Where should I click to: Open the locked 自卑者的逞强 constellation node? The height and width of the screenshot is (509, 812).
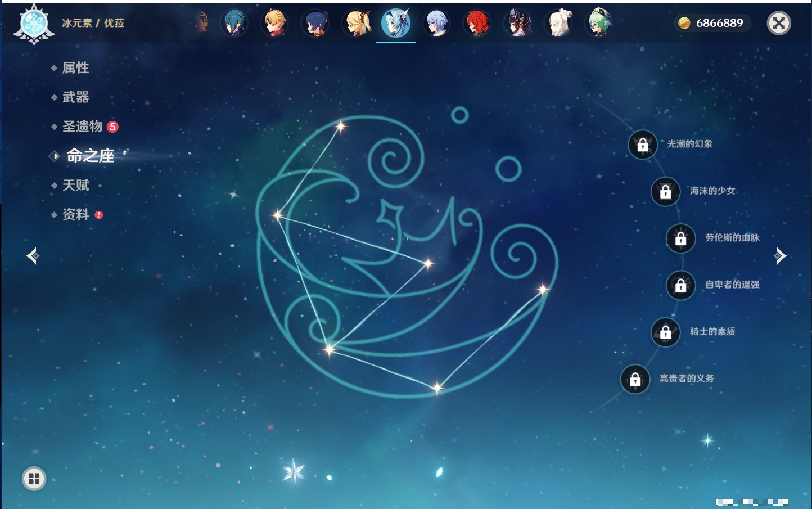(x=681, y=285)
